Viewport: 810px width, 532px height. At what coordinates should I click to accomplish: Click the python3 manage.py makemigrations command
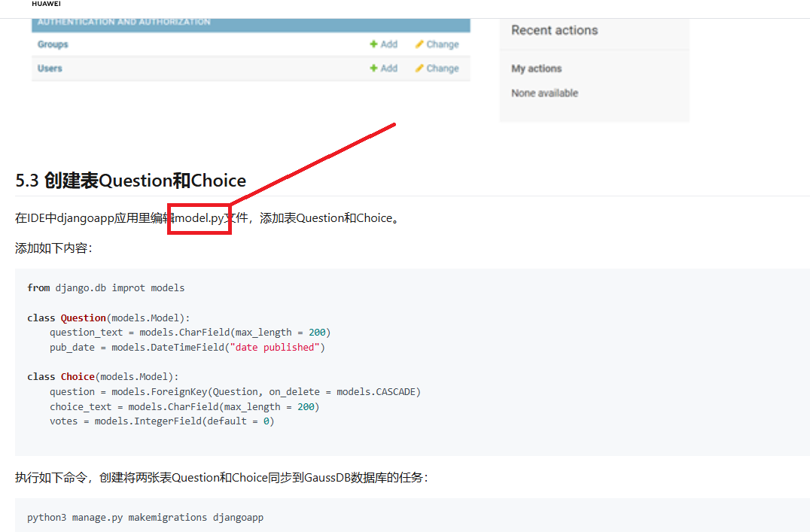tap(145, 517)
